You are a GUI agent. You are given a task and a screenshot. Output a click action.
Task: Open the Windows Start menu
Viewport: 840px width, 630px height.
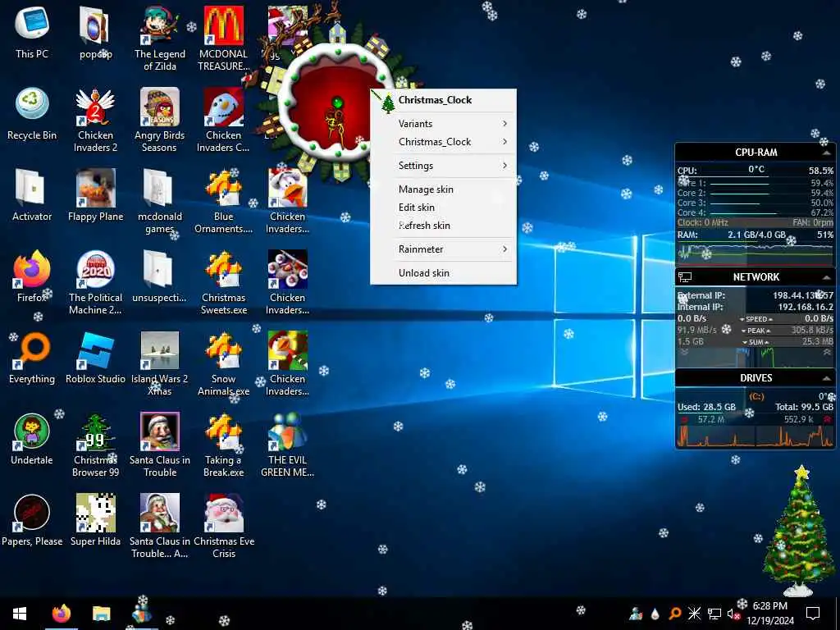(x=20, y=614)
